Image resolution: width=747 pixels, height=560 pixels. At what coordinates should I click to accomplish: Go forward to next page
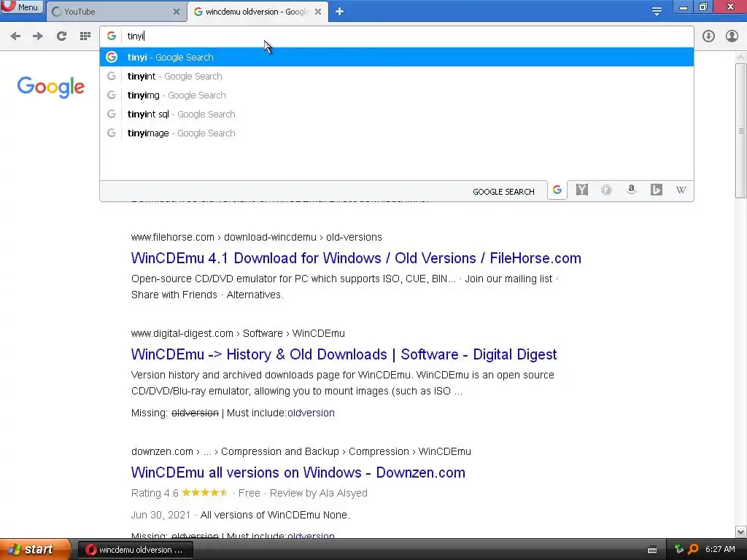(38, 36)
